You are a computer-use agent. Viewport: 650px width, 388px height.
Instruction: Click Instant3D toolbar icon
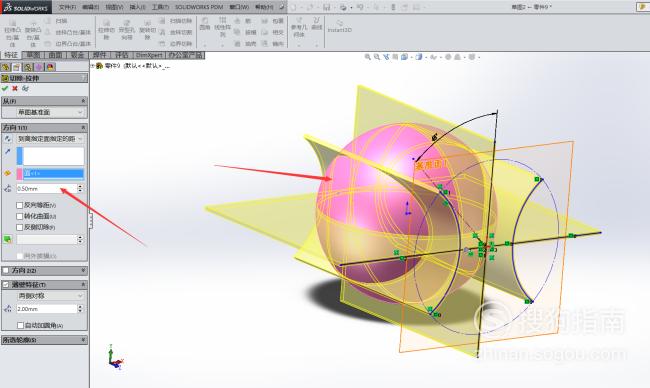pyautogui.click(x=340, y=27)
